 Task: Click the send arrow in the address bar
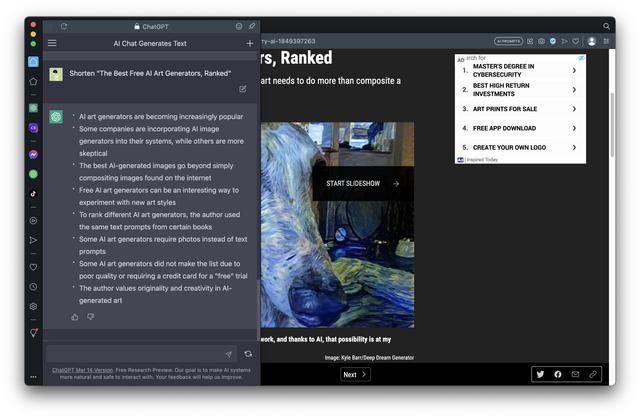click(564, 41)
